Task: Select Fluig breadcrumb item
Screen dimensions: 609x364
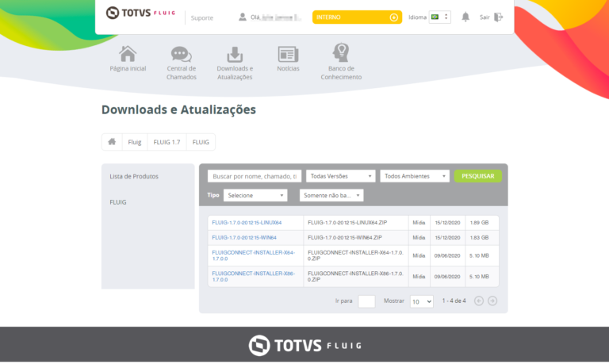Action: [x=134, y=142]
